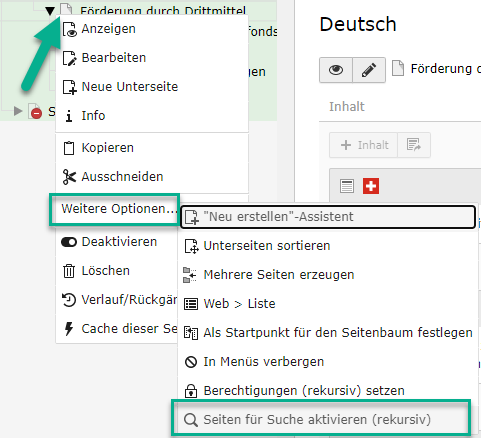Click "Neu erstellen"-Assistent entry
This screenshot has height=438, width=481.
pyautogui.click(x=328, y=217)
